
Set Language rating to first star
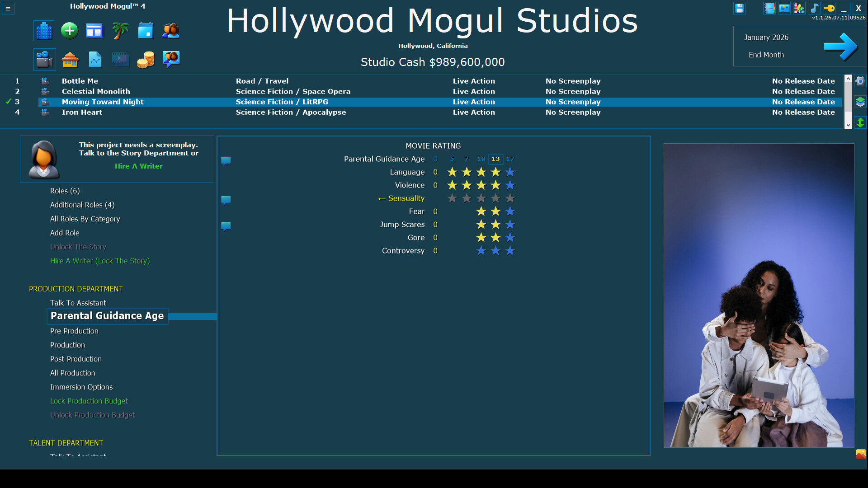(x=452, y=172)
